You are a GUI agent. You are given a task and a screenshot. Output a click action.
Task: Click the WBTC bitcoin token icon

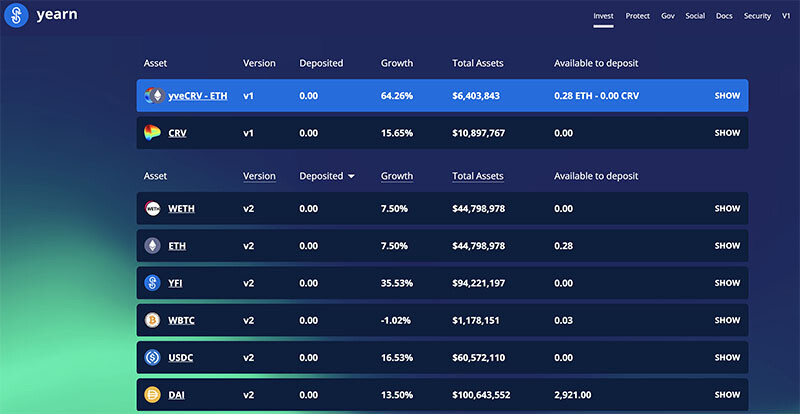(x=153, y=320)
